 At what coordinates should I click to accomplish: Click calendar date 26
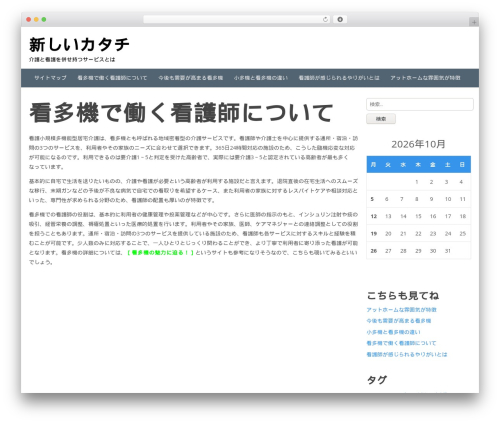click(x=374, y=251)
